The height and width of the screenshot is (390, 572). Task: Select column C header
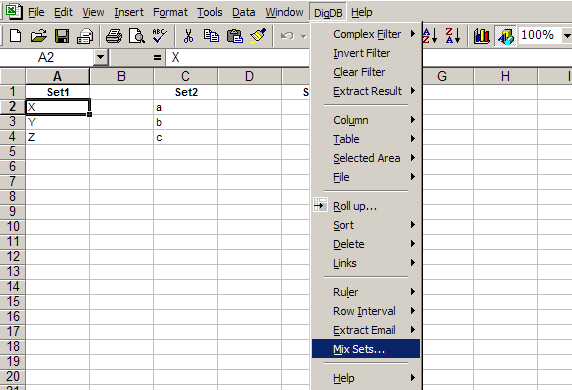185,76
